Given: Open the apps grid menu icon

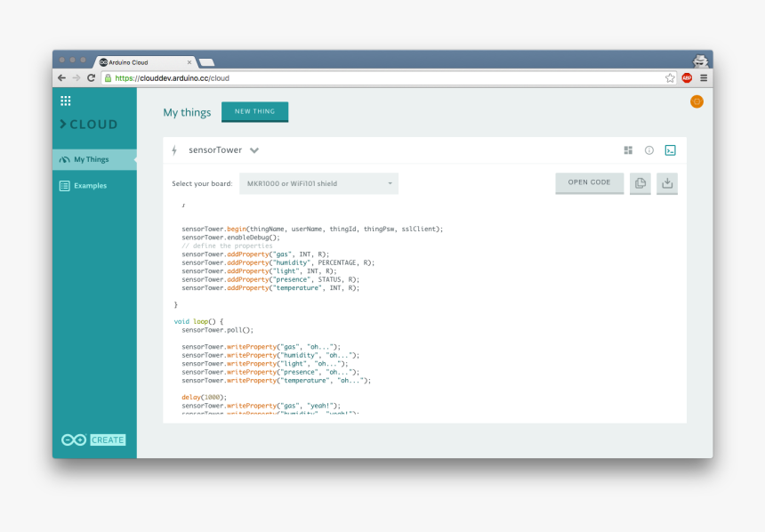Looking at the screenshot, I should [x=65, y=101].
